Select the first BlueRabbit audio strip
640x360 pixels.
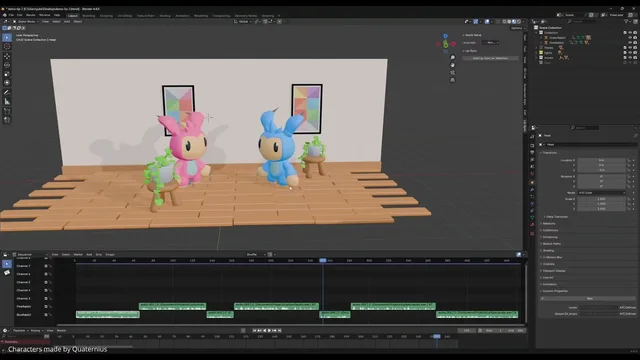108,314
